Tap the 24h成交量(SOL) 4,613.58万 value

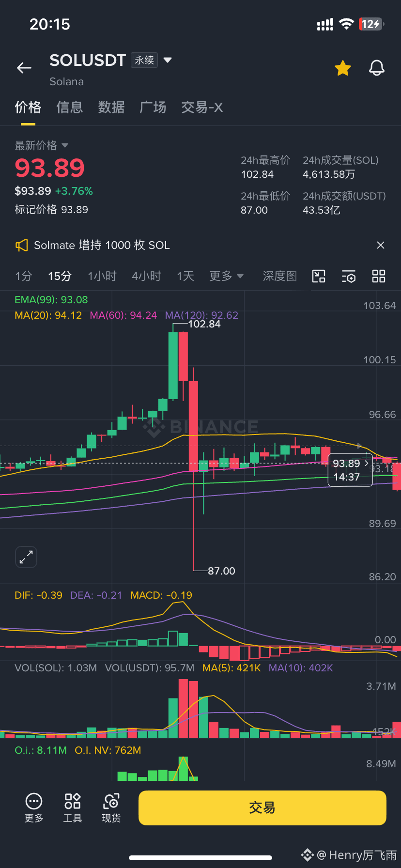pos(329,174)
